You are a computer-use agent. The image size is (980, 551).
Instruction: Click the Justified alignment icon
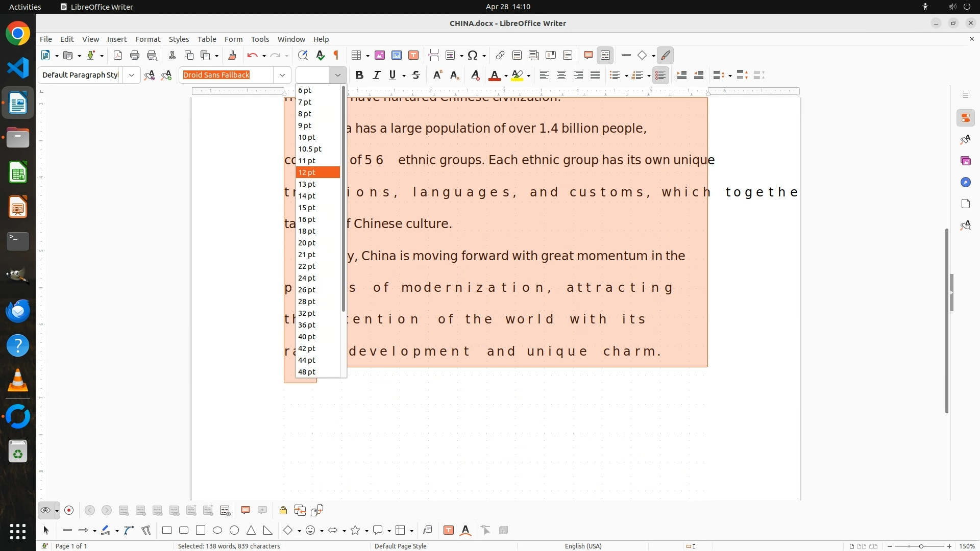tap(595, 75)
